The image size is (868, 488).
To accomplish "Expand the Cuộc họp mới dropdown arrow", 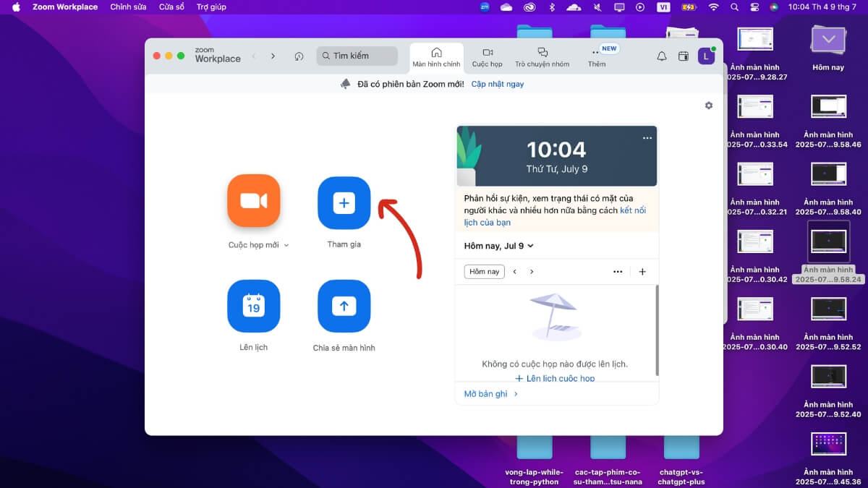I will 286,246.
